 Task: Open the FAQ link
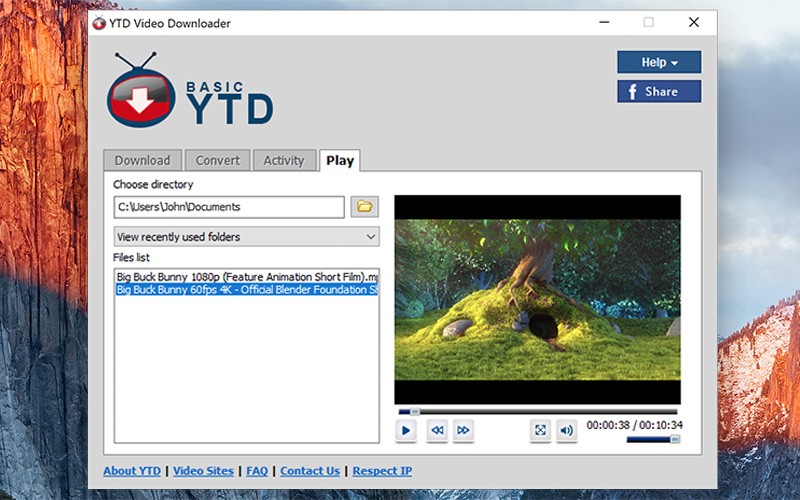(x=257, y=471)
